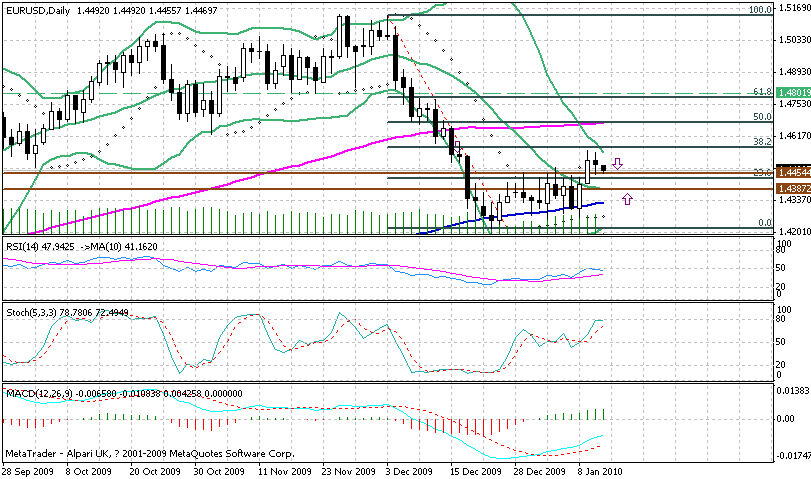The width and height of the screenshot is (811, 479).
Task: Click the 0.01383 MACD scale value
Action: [793, 391]
